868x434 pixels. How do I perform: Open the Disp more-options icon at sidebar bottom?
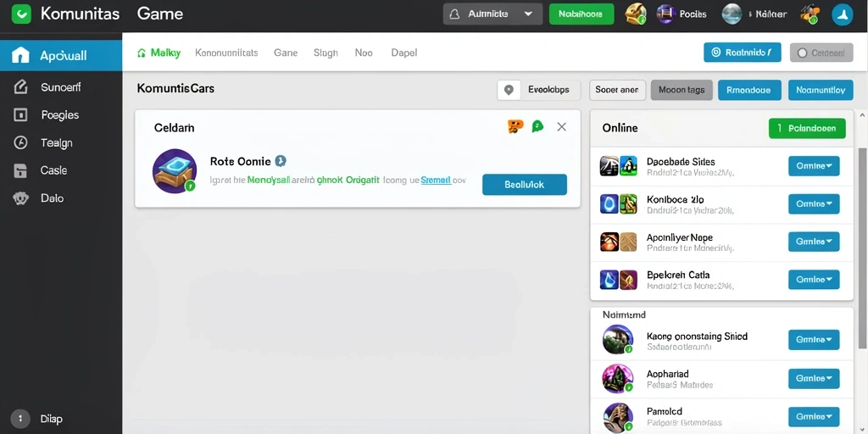click(20, 419)
